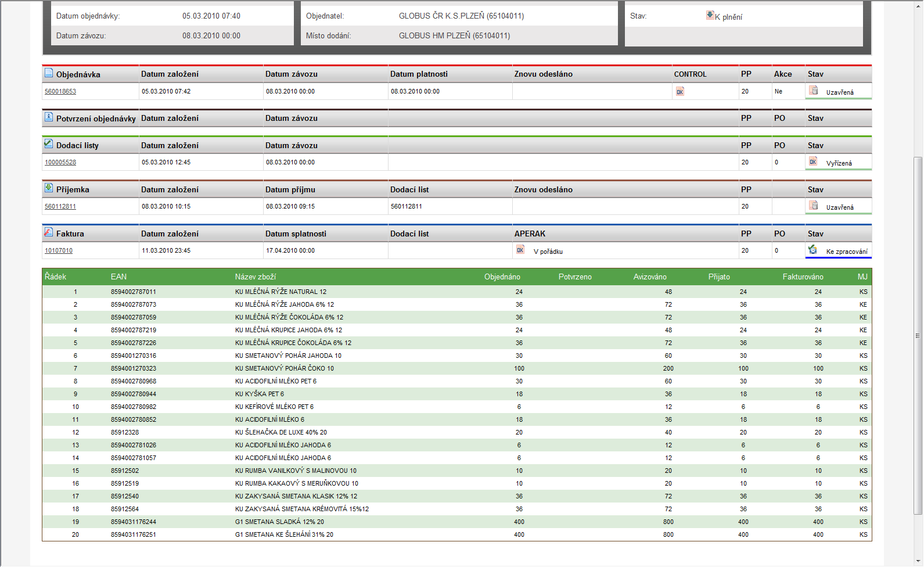Click the Akce value Ne
The width and height of the screenshot is (924, 567).
point(778,91)
